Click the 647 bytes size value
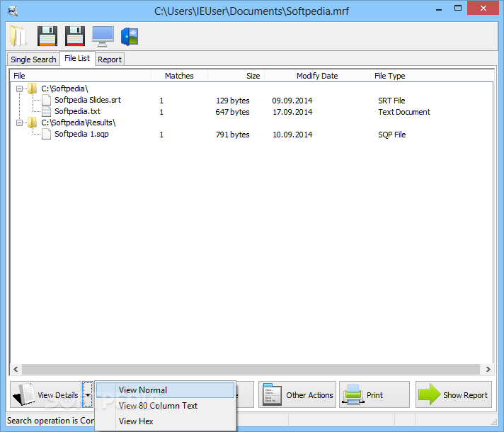Viewport: 504px width, 432px height. pyautogui.click(x=232, y=112)
